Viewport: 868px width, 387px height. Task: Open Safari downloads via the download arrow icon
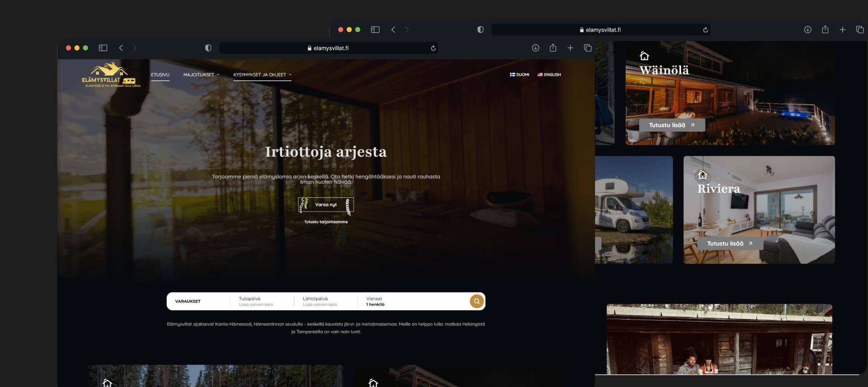pyautogui.click(x=535, y=48)
